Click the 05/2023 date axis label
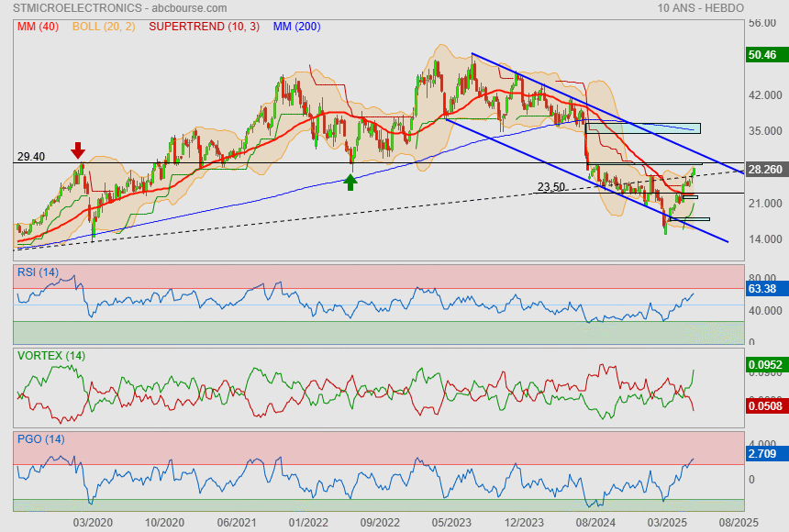 point(452,523)
